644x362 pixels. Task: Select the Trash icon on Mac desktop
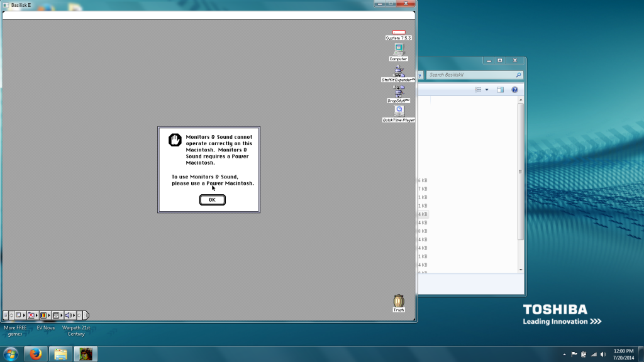point(398,303)
